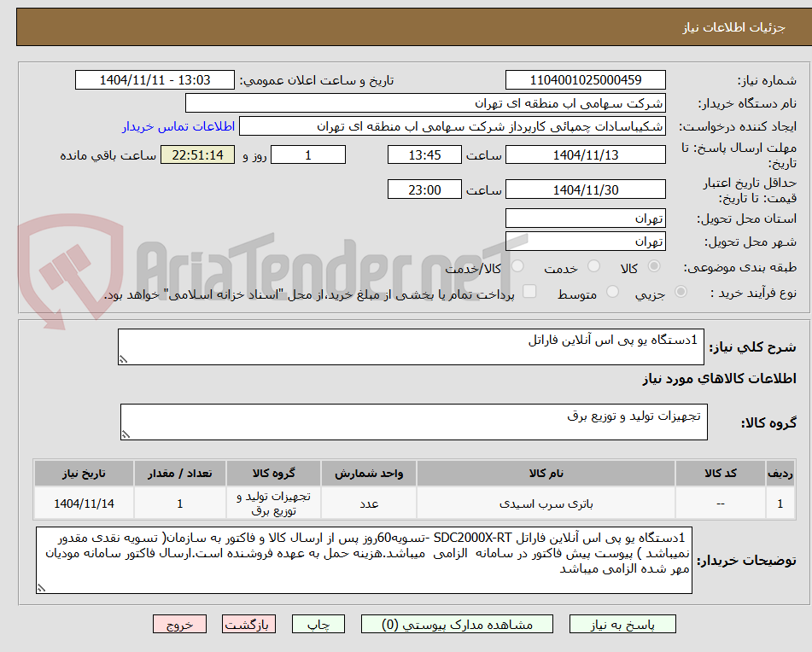This screenshot has width=812, height=652.
Task: Click the resize handle of buyer notes box
Action: click(x=41, y=588)
